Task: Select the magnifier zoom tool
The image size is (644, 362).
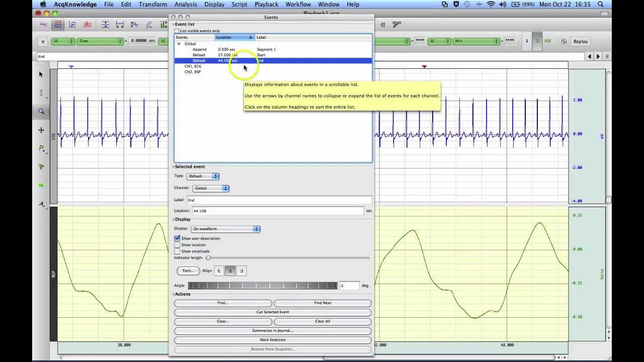Action: tap(41, 112)
